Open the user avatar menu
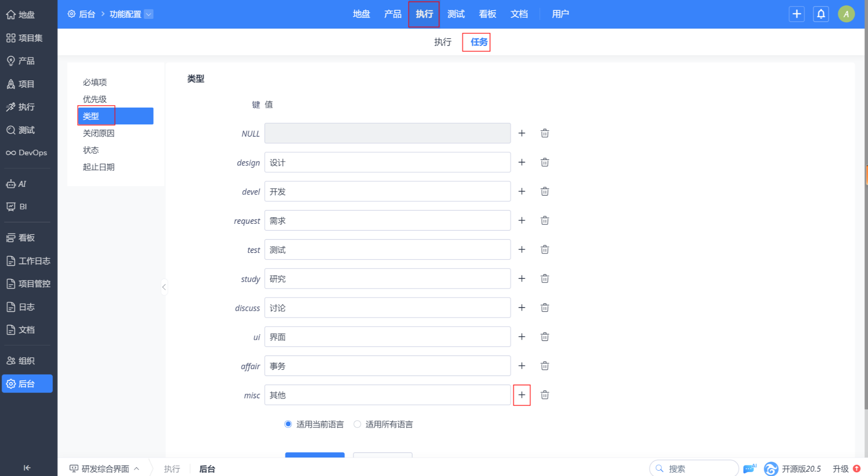868x476 pixels. coord(846,14)
